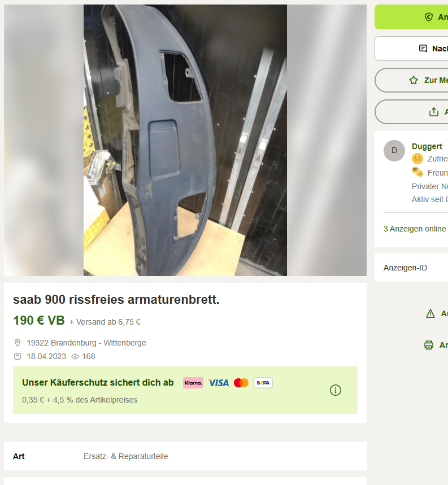The image size is (448, 485).
Task: Click the green Käuferschutz banner heading
Action: click(98, 383)
